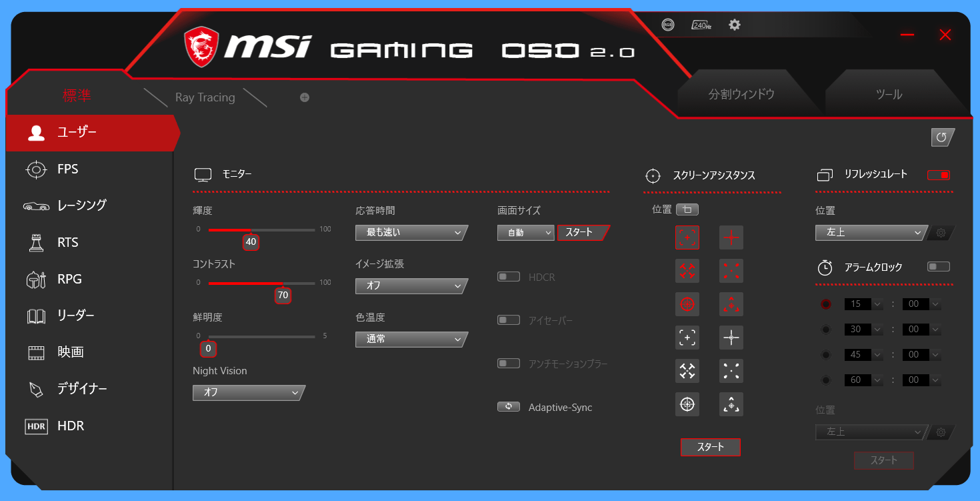Click the greyed スタート under alarm clock

[884, 460]
